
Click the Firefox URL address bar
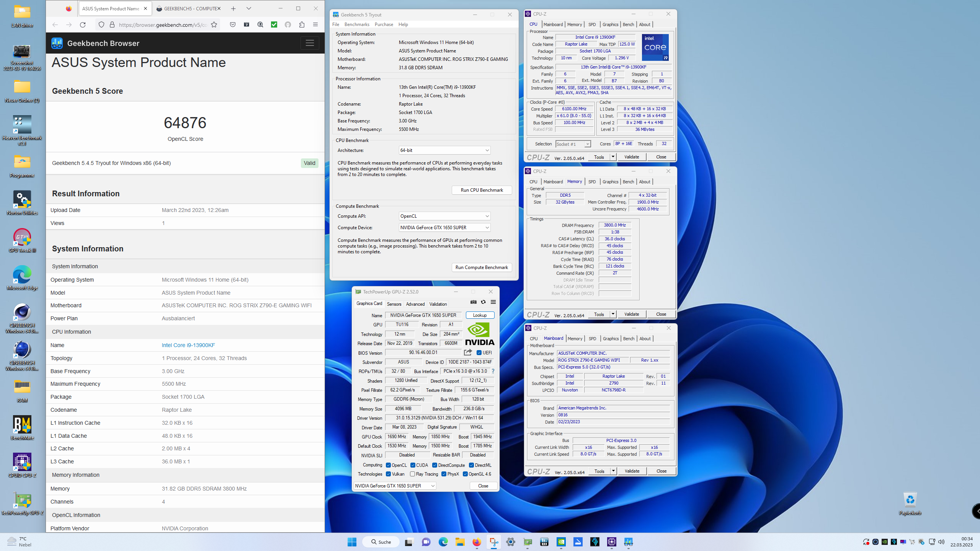tap(163, 24)
